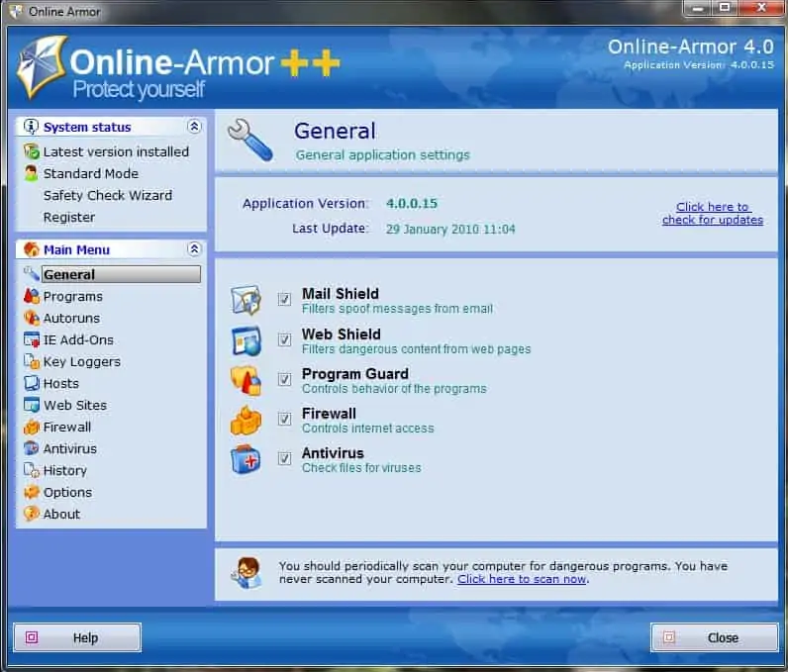Click the Hosts monitor icon
This screenshot has width=788, height=672.
click(x=31, y=383)
